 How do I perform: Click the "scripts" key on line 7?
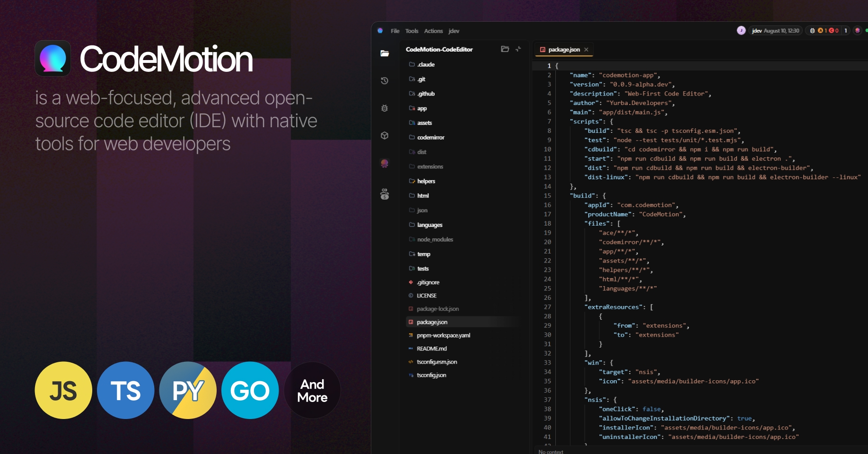click(585, 122)
